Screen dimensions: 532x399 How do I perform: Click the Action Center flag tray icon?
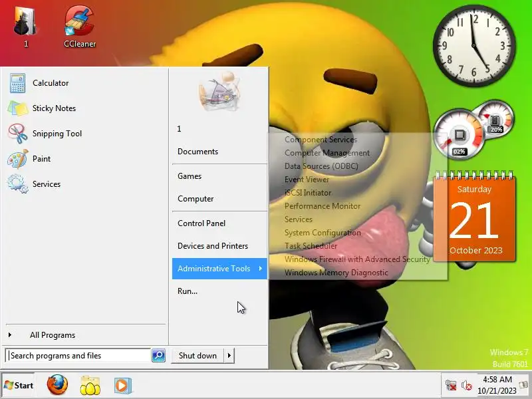[523, 385]
